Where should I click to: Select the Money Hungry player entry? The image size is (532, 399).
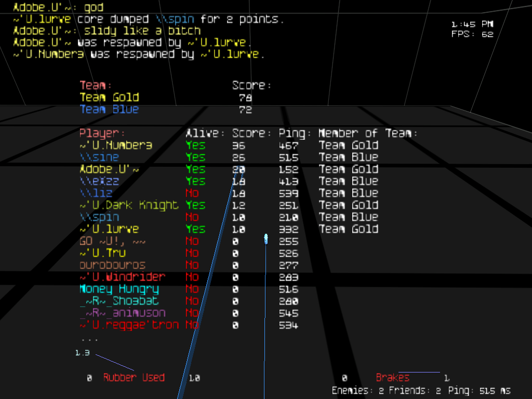tap(119, 289)
